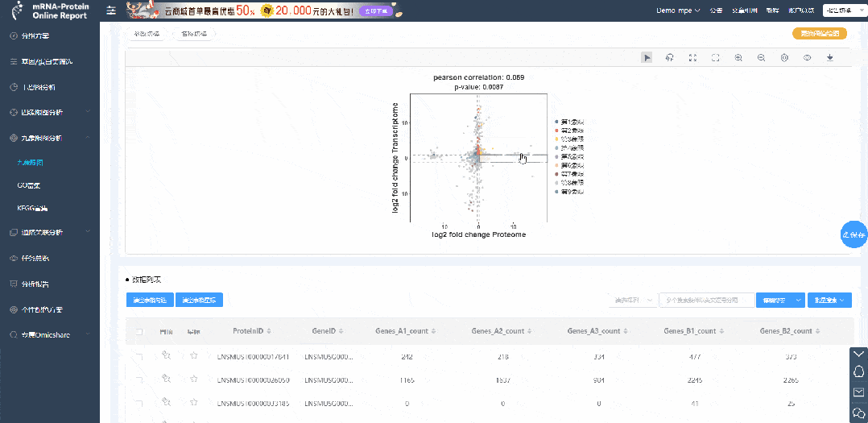The height and width of the screenshot is (423, 868).
Task: Tick the checkbox for the first table row
Action: (x=139, y=356)
